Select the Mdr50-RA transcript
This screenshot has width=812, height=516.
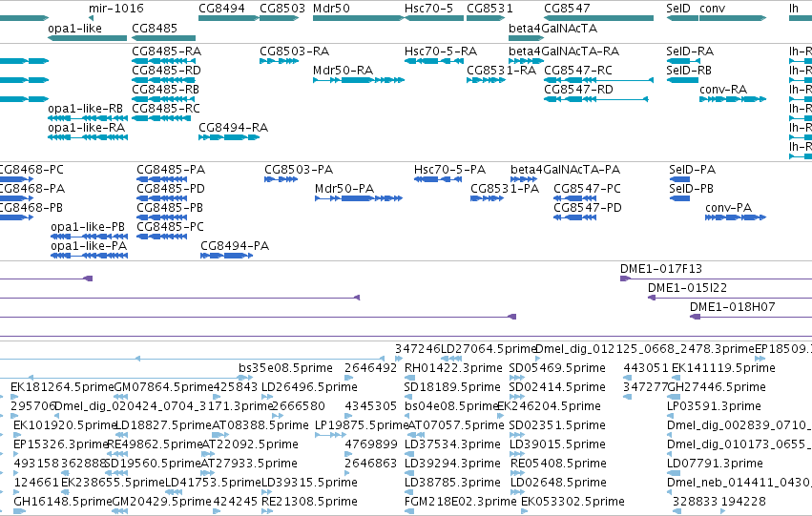coord(359,80)
